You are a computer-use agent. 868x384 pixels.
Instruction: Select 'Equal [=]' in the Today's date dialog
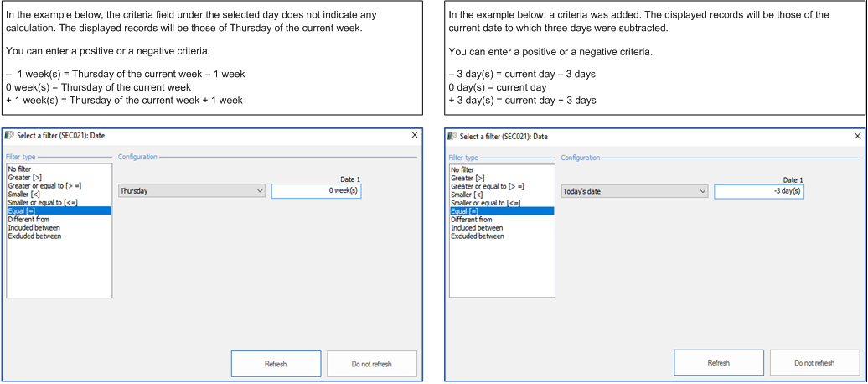tap(502, 211)
